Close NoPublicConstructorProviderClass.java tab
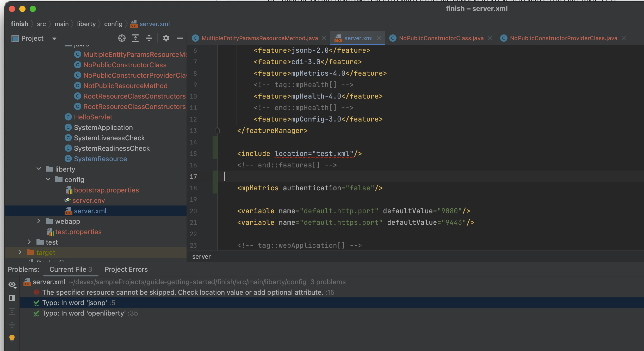Image resolution: width=644 pixels, height=351 pixels. [x=624, y=38]
